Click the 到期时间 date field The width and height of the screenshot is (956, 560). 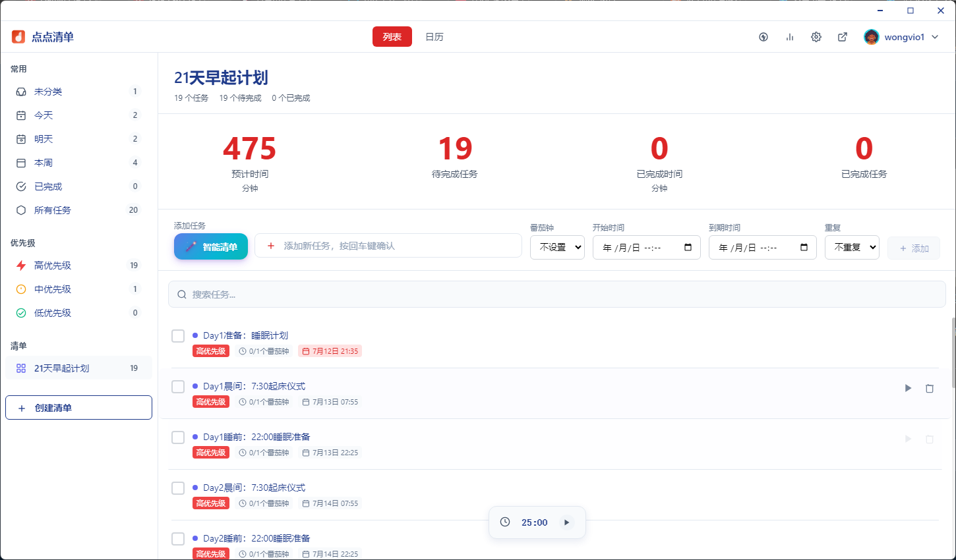(762, 247)
